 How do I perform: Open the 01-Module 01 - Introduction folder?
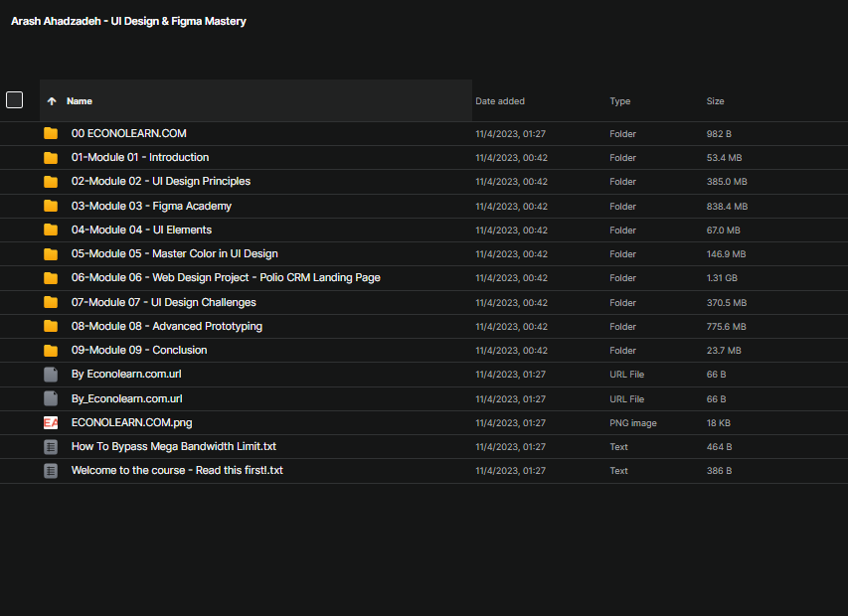coord(140,157)
